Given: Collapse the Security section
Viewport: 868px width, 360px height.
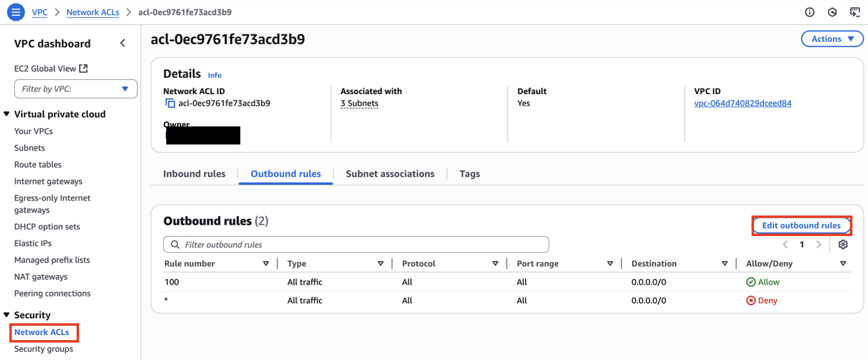Looking at the screenshot, I should click(7, 315).
